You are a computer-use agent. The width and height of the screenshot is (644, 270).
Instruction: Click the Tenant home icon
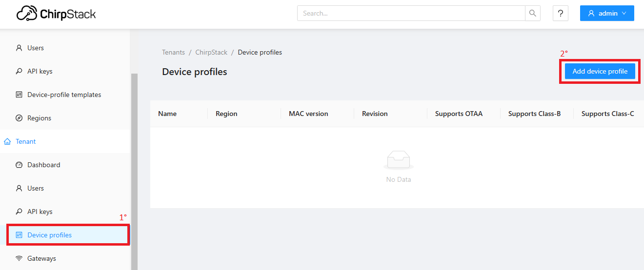point(7,141)
